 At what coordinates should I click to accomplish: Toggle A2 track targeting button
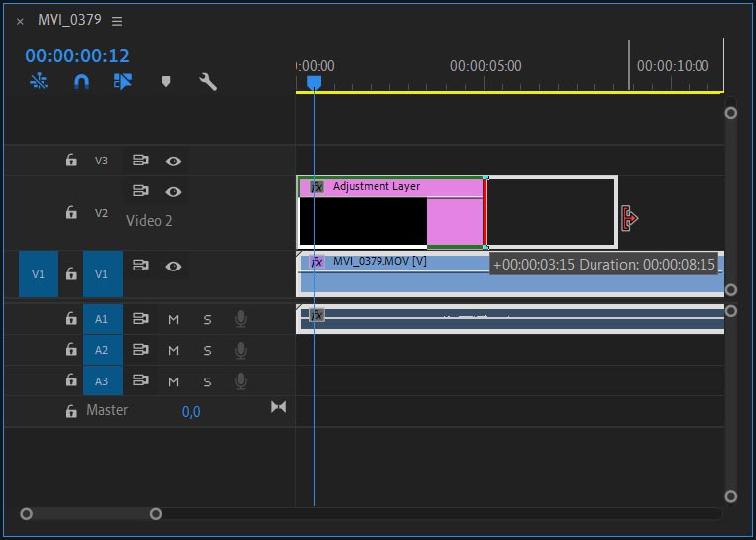[x=103, y=350]
